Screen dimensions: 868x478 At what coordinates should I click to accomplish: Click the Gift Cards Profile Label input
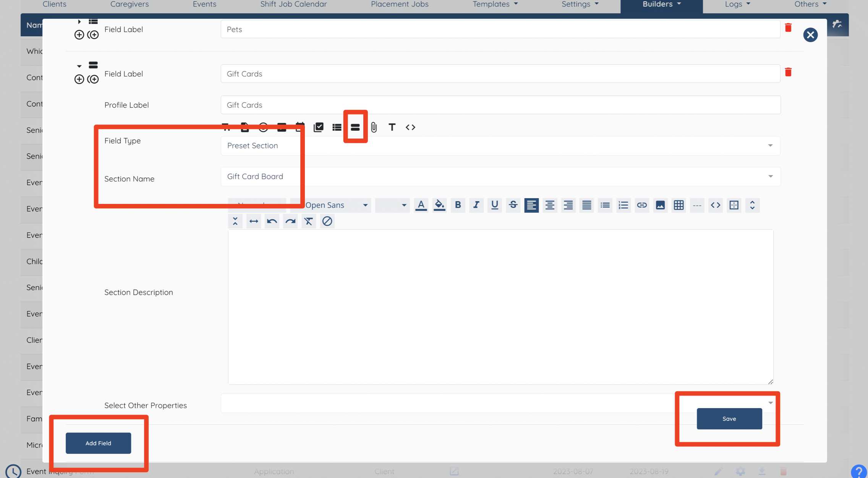point(500,105)
